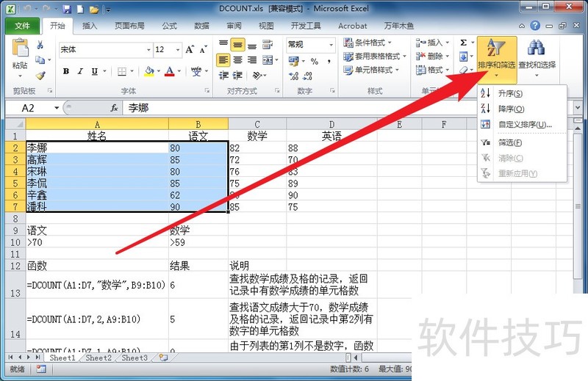588x381 pixels.
Task: Click the Fill down icon
Action: [x=464, y=57]
